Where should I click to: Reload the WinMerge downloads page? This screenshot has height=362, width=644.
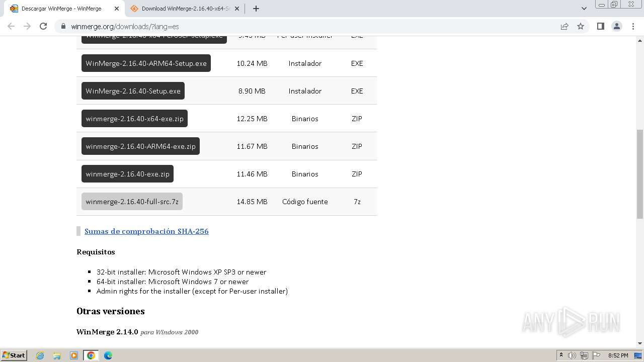(x=43, y=26)
